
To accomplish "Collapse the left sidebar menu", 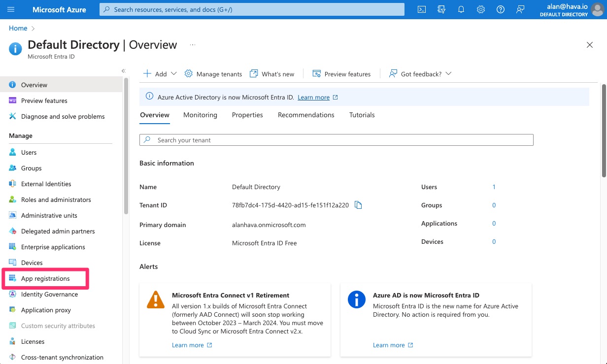I will [x=124, y=71].
